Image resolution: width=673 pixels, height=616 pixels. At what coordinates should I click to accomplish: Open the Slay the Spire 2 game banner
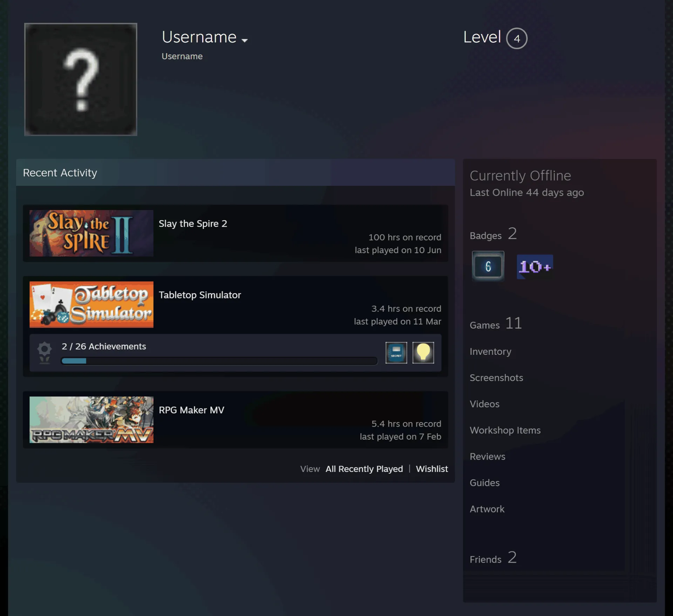91,233
